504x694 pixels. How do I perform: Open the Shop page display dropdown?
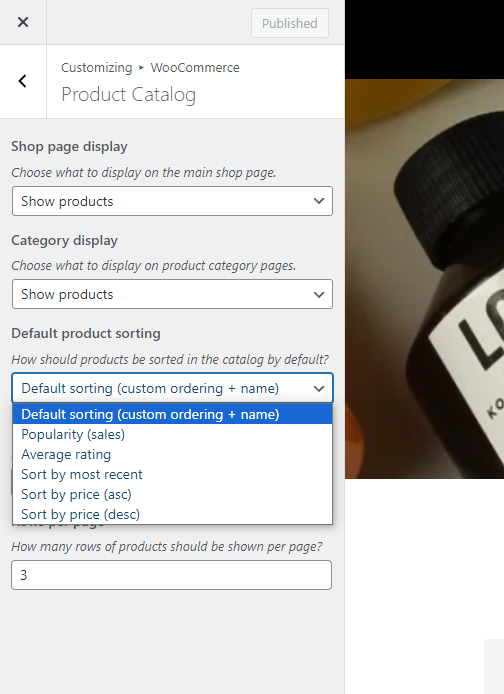click(x=172, y=201)
